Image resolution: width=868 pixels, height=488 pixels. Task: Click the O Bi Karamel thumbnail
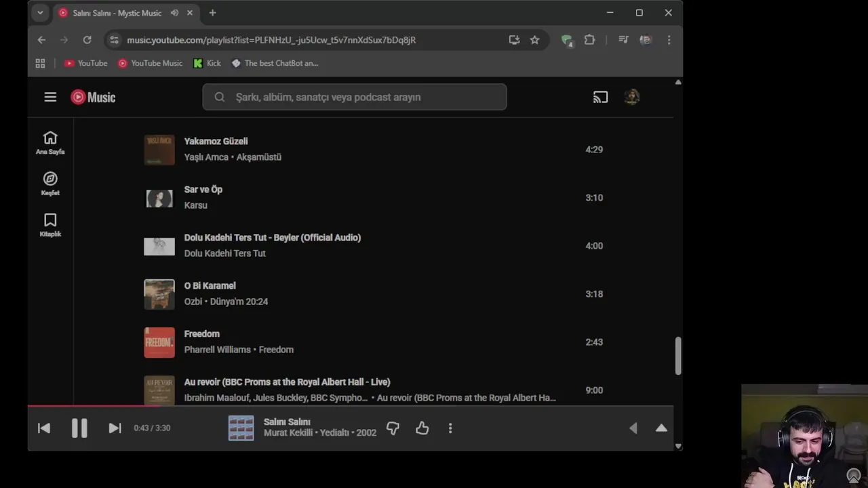(159, 293)
